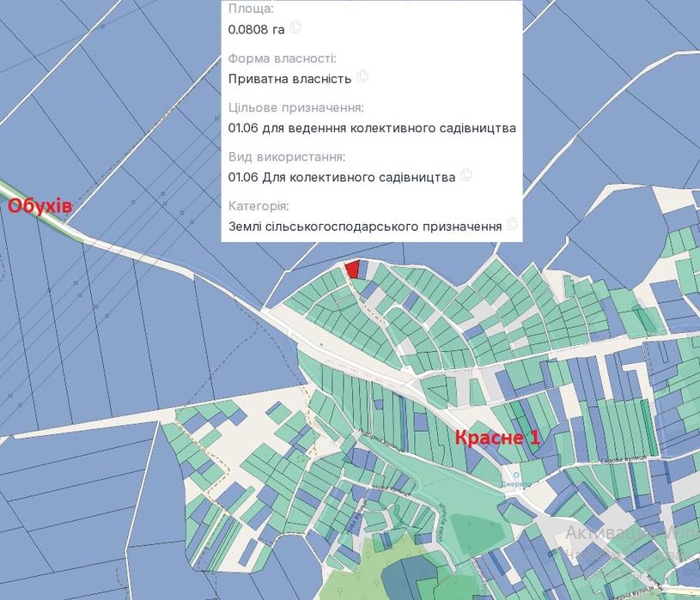The width and height of the screenshot is (700, 600).
Task: Click the '0.0808 га' area text
Action: tap(256, 30)
